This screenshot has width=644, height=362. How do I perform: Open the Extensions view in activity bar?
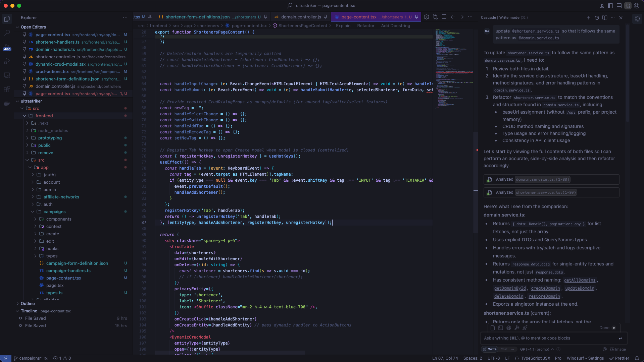[7, 89]
